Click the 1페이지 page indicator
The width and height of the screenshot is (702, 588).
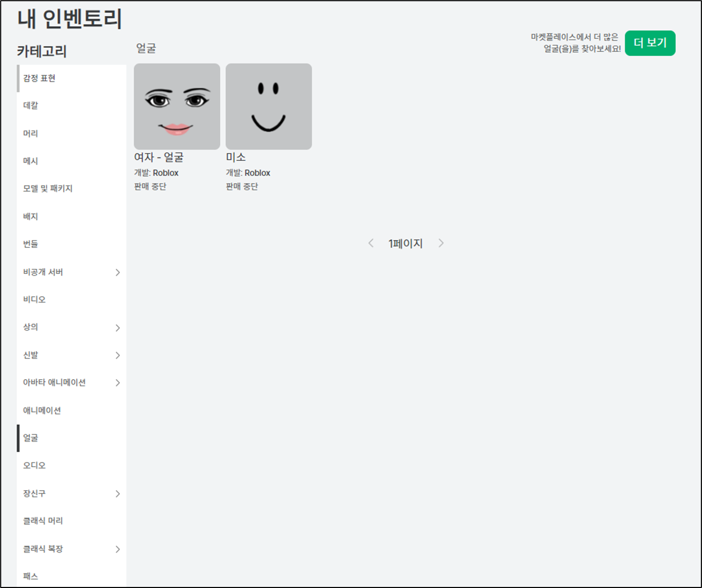tap(406, 243)
